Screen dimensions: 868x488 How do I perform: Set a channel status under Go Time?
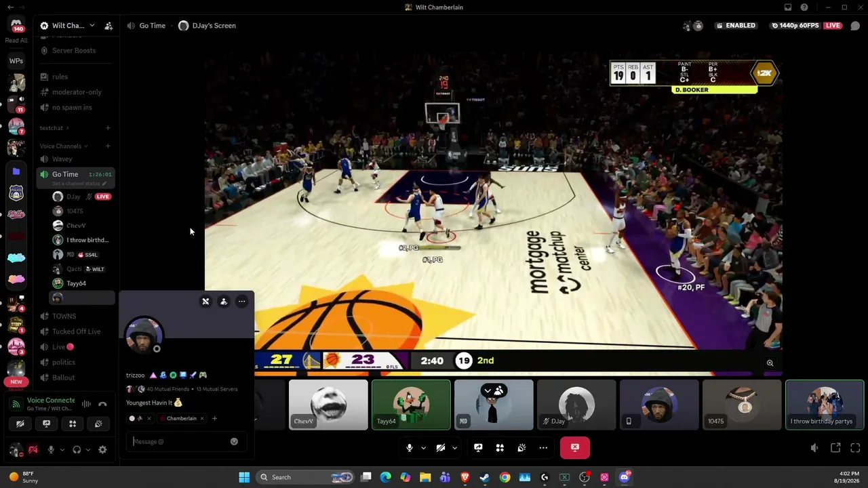tap(80, 184)
